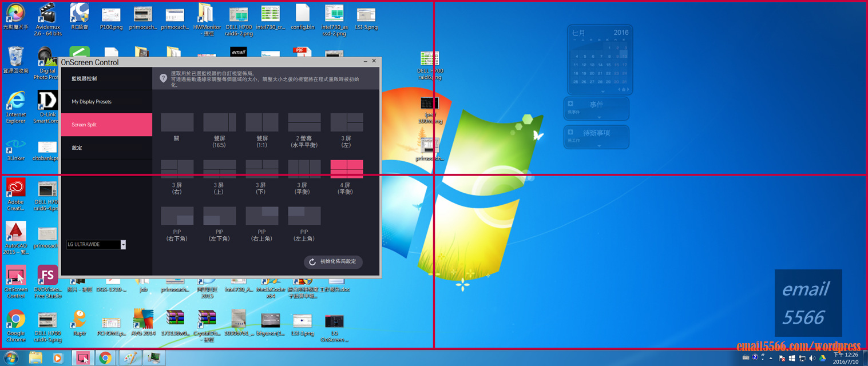Choose PIP (左下角) layout
Image resolution: width=868 pixels, height=366 pixels.
point(220,216)
